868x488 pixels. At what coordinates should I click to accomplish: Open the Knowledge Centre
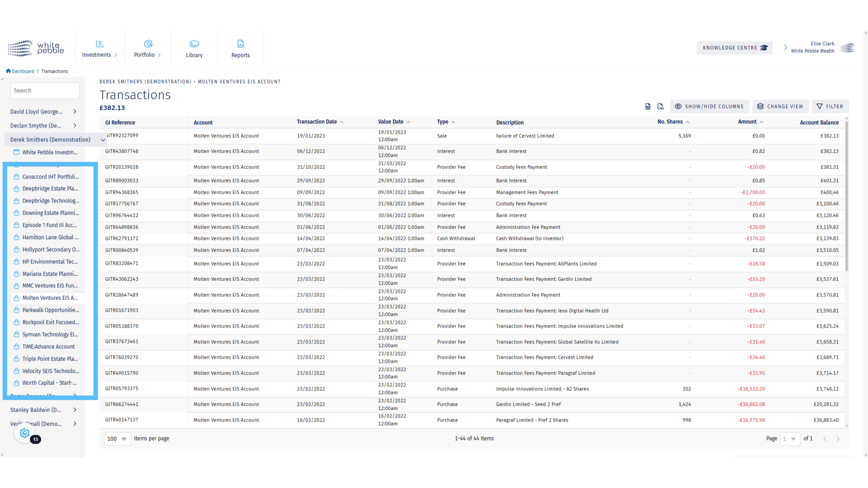(x=735, y=48)
